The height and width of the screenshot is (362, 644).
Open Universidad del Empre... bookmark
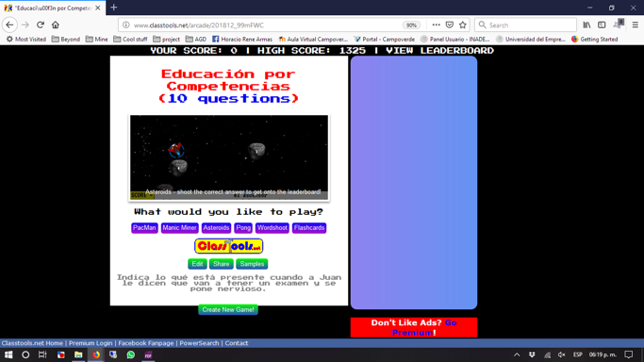[x=531, y=39]
